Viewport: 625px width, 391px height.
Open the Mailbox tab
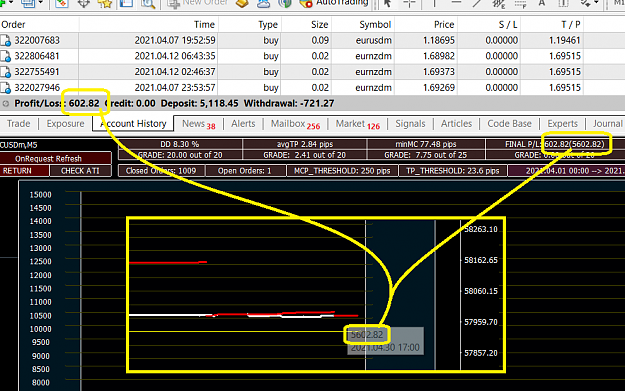pos(295,124)
